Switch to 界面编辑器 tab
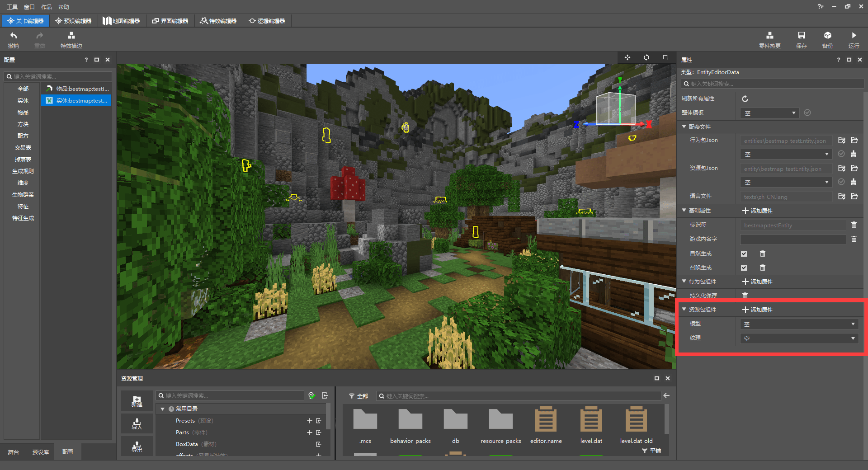868x470 pixels. (170, 21)
